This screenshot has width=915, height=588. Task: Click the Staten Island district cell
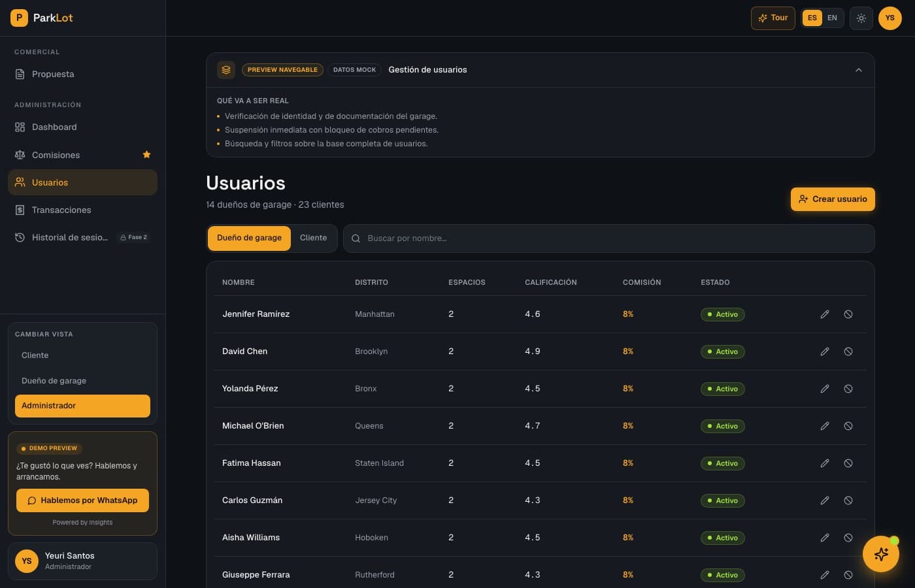(379, 463)
